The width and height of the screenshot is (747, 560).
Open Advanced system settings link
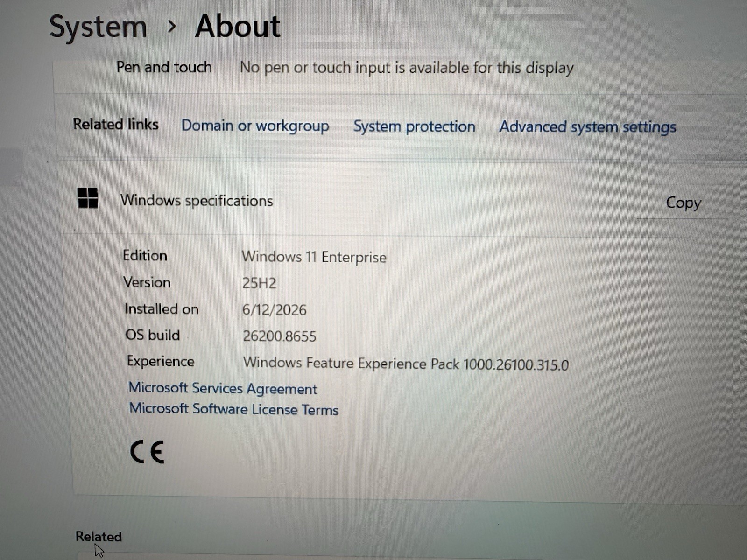(x=588, y=127)
